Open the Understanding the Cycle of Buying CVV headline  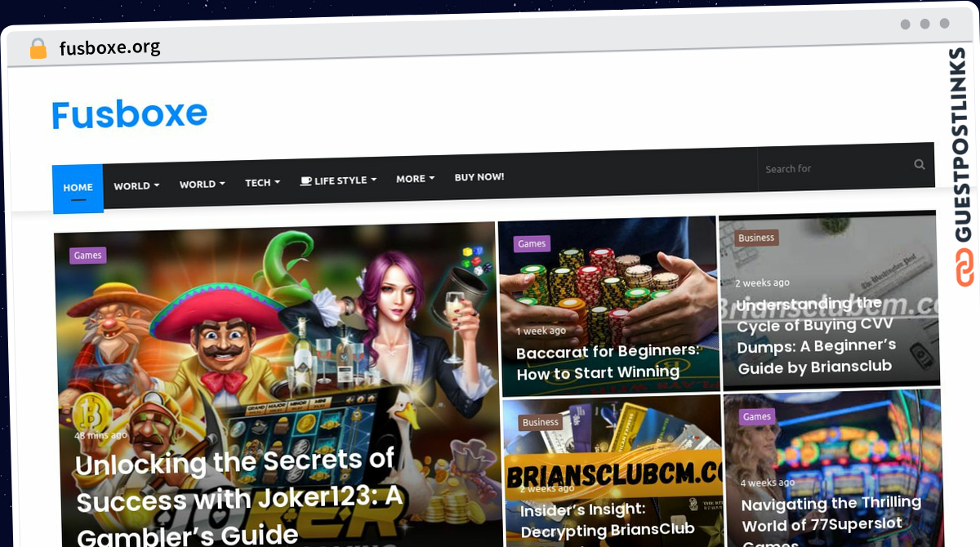[816, 336]
